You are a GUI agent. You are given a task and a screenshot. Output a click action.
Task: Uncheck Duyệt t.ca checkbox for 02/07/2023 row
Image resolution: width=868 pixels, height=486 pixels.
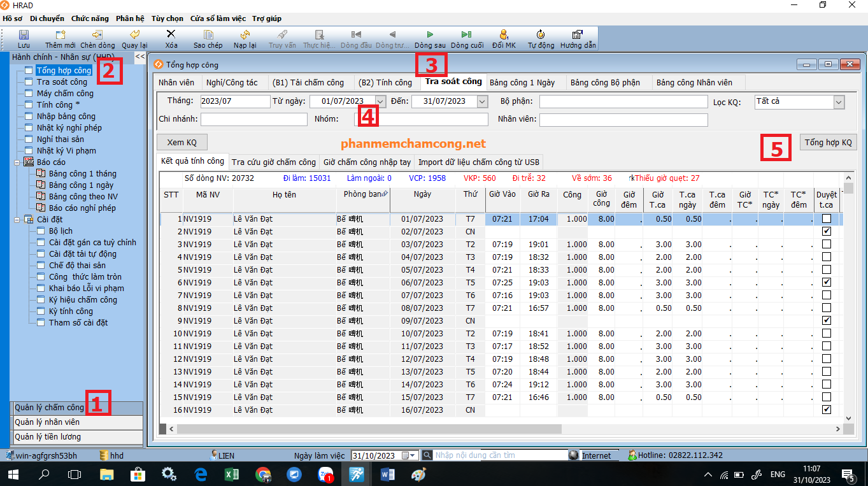pyautogui.click(x=827, y=232)
